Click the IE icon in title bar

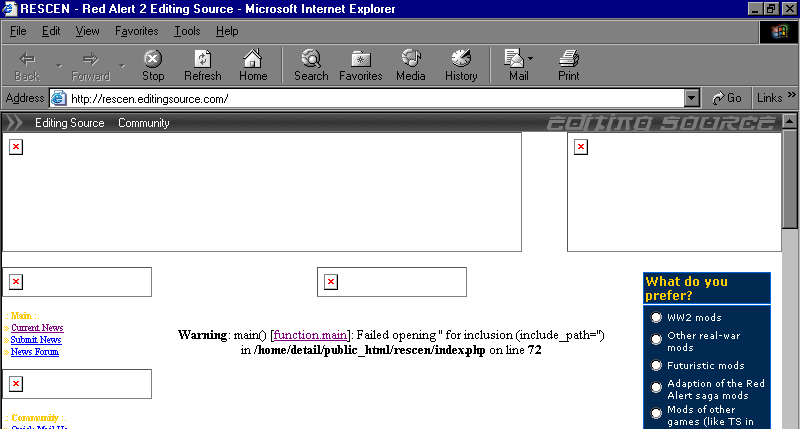click(9, 9)
